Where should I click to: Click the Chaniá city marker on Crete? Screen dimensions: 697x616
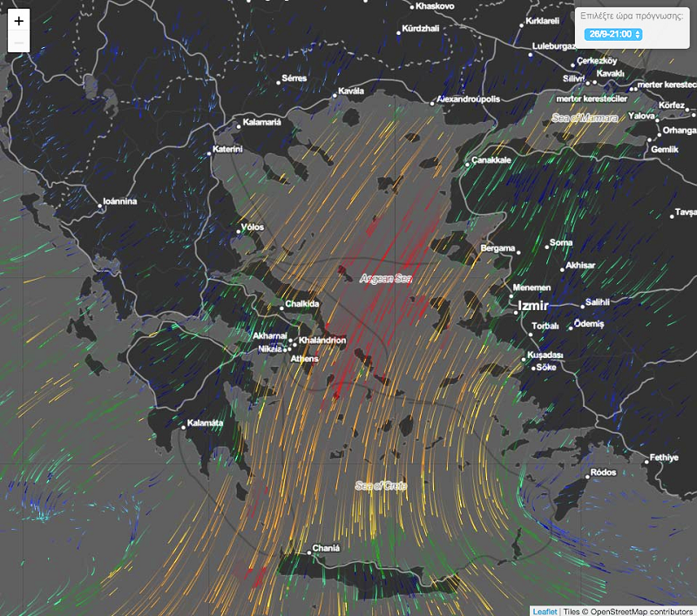point(307,550)
